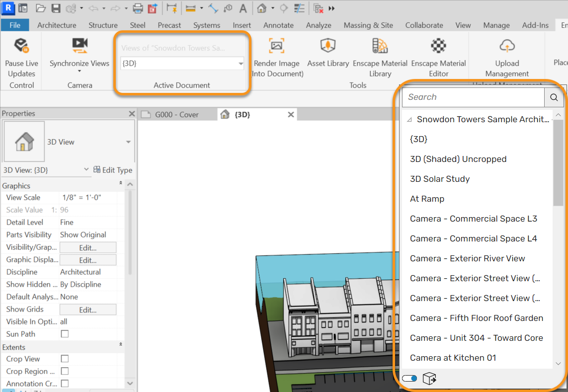Toggle the switch at bottom of views list

pos(409,378)
